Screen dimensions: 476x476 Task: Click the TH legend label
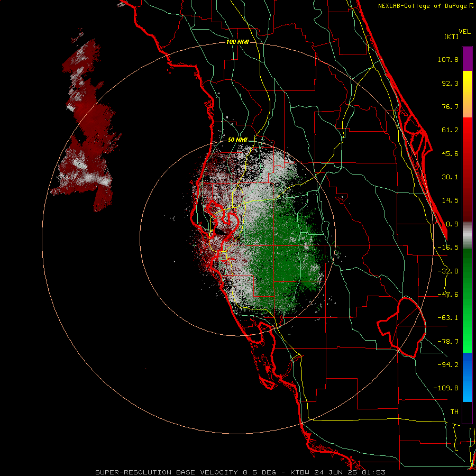[454, 412]
